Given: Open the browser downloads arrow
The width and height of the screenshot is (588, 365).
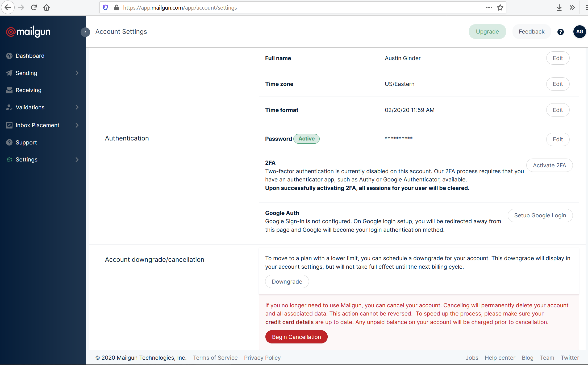Looking at the screenshot, I should (559, 7).
